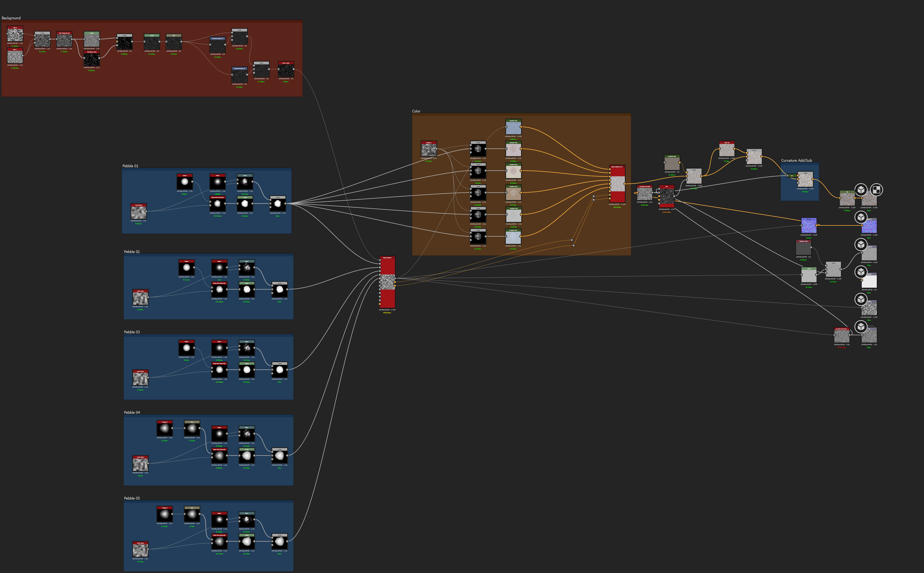Select the Slope Blur Grayscale node in Pebble 01

pyautogui.click(x=217, y=203)
